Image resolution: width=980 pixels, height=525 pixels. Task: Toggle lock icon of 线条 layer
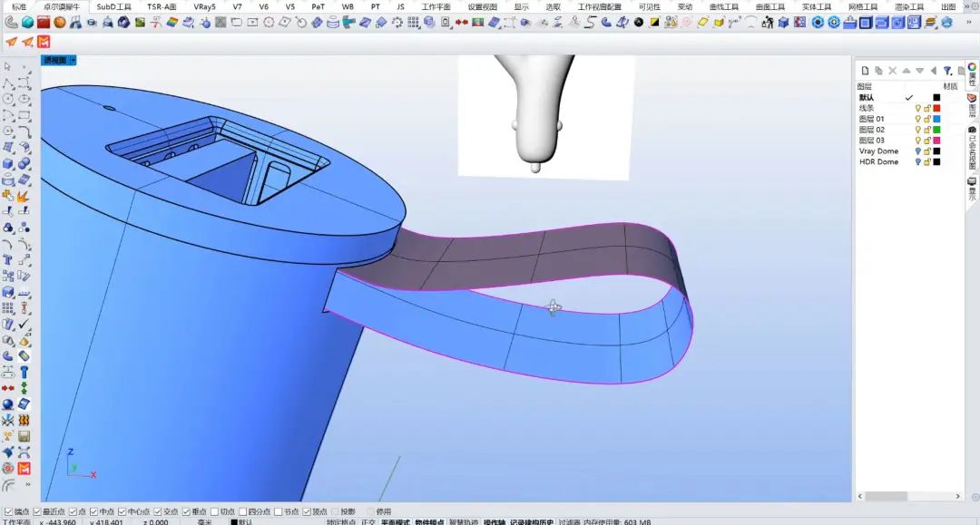(x=927, y=108)
